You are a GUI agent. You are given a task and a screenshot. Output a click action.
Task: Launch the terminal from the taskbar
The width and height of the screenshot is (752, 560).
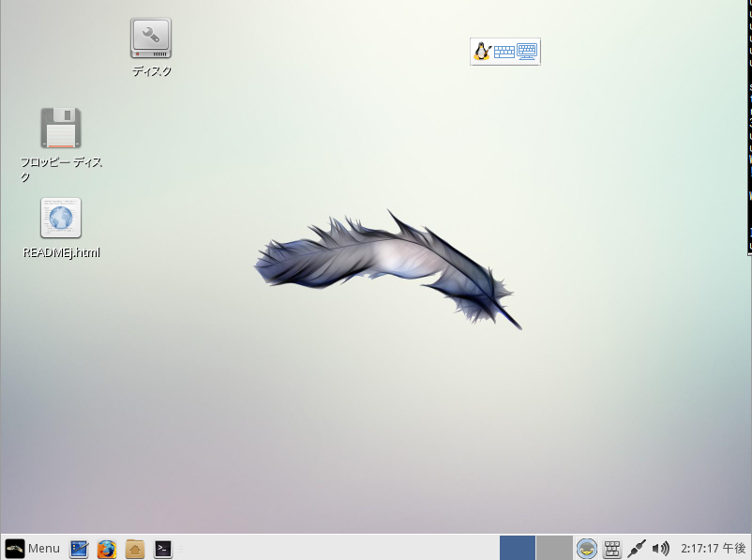162,549
